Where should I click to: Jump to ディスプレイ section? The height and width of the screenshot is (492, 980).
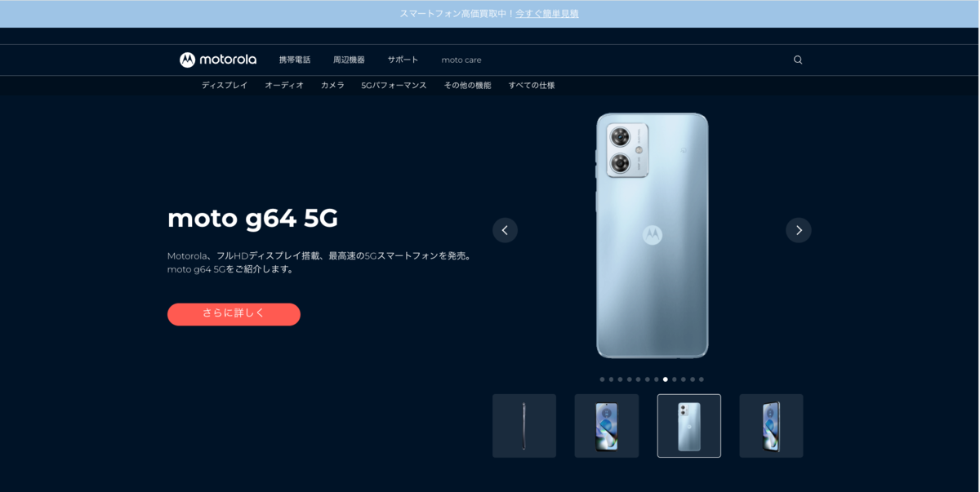point(225,85)
